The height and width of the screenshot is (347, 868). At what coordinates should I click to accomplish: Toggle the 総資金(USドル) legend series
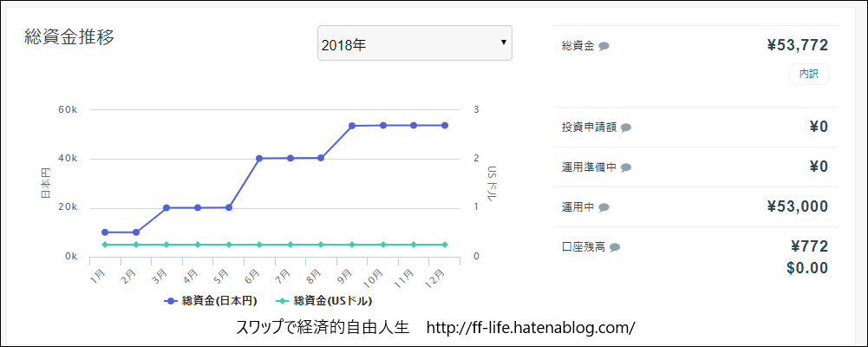pos(324,301)
